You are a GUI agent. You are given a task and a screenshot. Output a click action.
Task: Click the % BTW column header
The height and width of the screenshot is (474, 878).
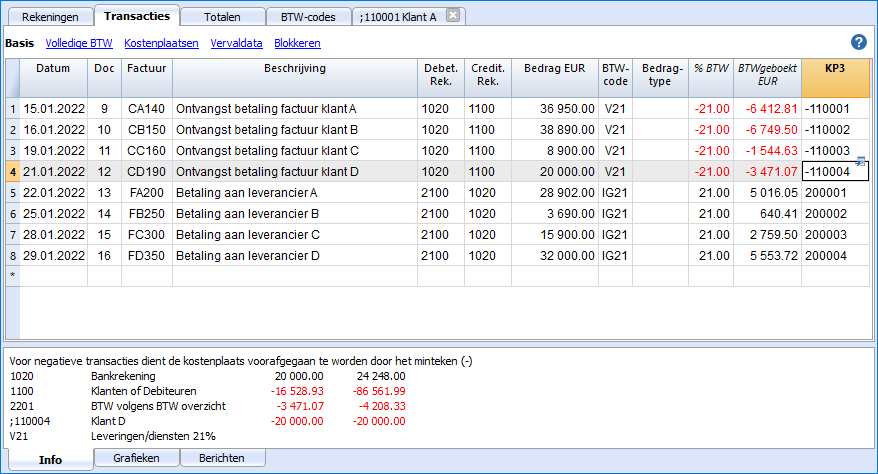pyautogui.click(x=711, y=78)
